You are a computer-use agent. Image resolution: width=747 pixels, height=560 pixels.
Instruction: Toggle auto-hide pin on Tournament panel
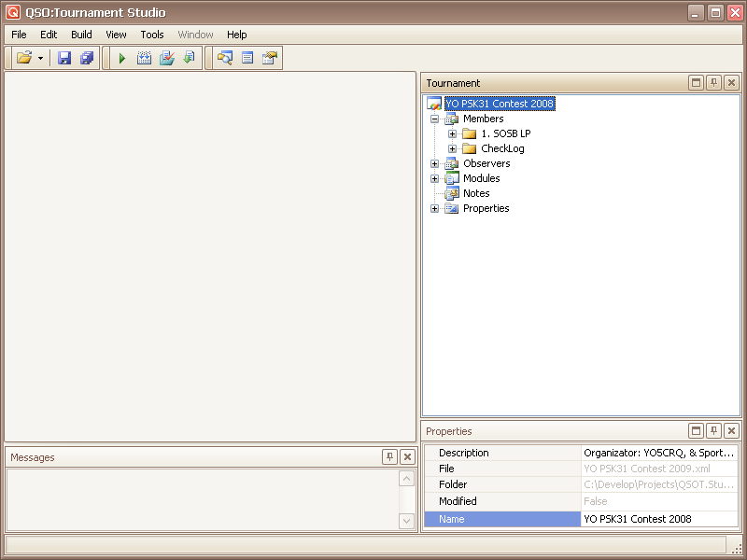[x=713, y=83]
